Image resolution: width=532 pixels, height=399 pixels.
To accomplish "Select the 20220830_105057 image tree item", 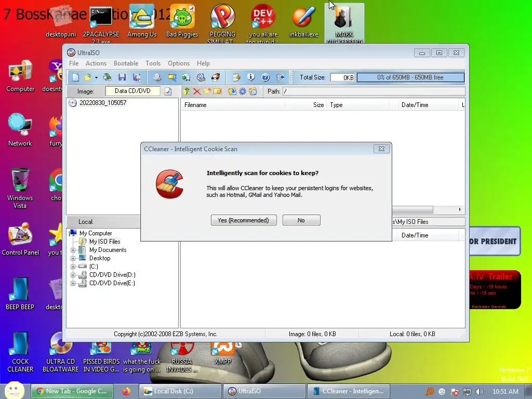I will [103, 103].
